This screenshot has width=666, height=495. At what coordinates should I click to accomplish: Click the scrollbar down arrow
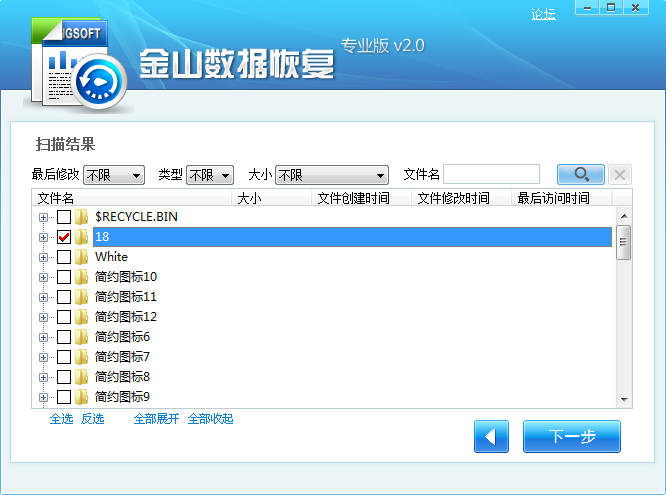[x=624, y=399]
